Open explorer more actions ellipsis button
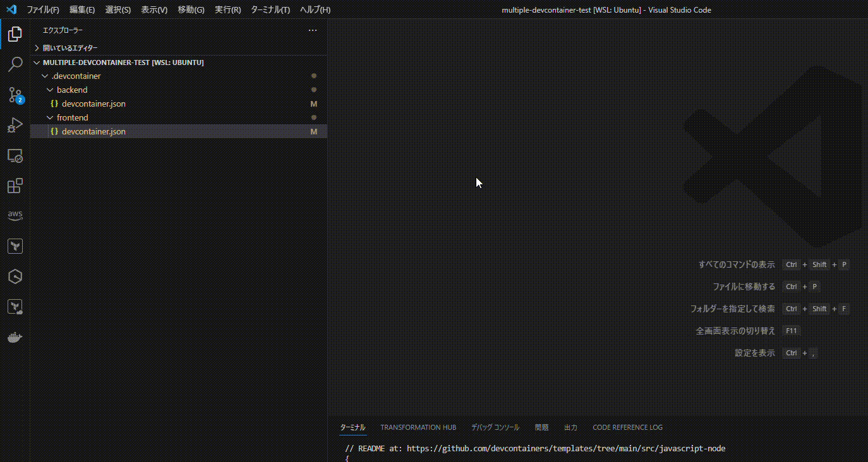Screen dimensions: 868x462 point(312,30)
